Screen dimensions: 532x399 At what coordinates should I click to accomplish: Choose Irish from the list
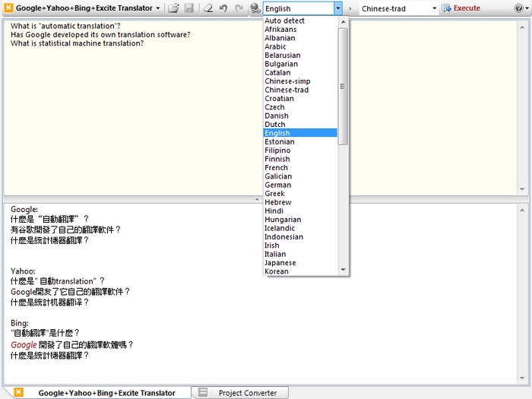[300, 245]
